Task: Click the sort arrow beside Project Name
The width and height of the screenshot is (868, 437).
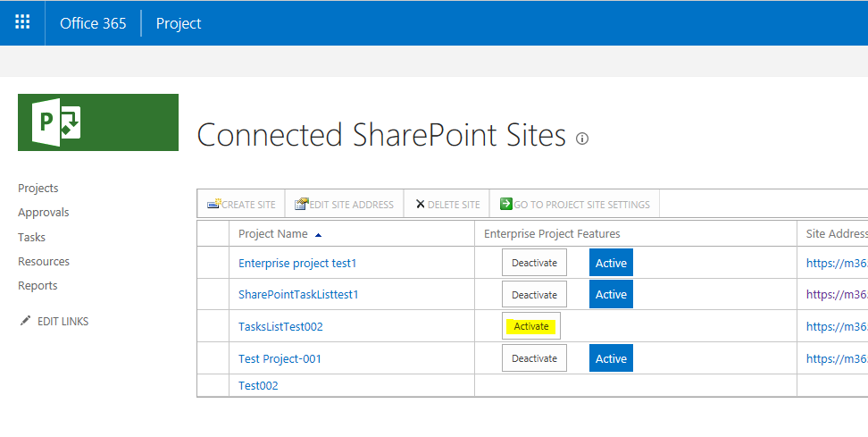Action: pos(318,235)
